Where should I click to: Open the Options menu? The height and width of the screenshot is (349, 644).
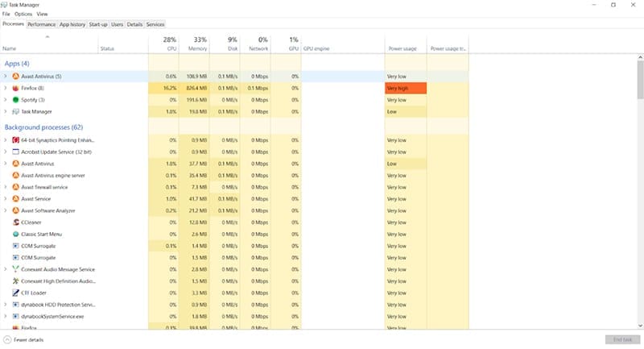[23, 14]
